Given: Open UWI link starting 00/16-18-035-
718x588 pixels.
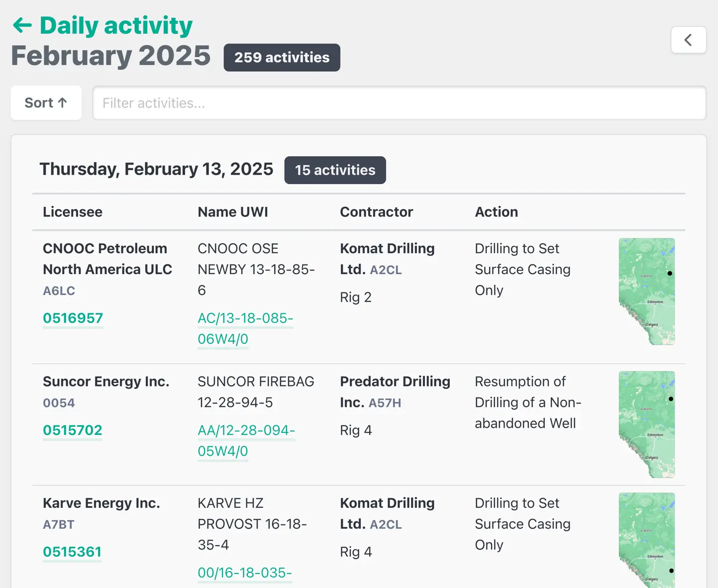Looking at the screenshot, I should pyautogui.click(x=245, y=573).
